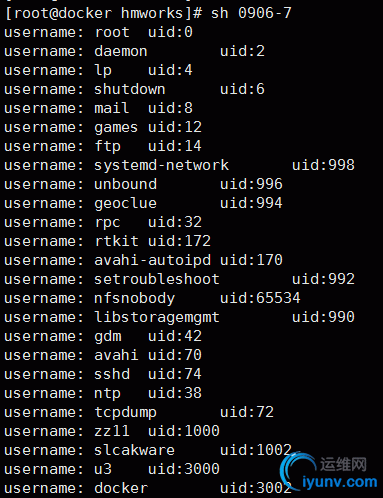383x498 pixels.
Task: Click the 'uid:998' value
Action: click(323, 165)
